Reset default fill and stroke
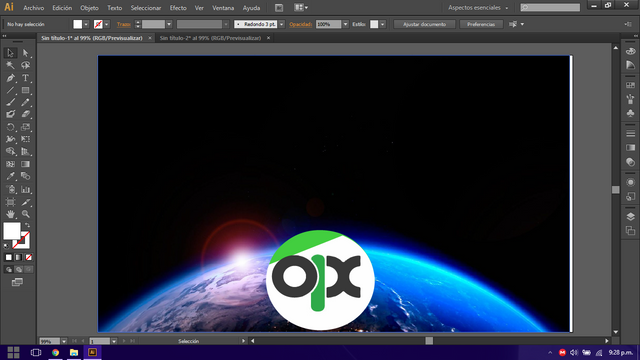640x360 pixels. coord(6,246)
